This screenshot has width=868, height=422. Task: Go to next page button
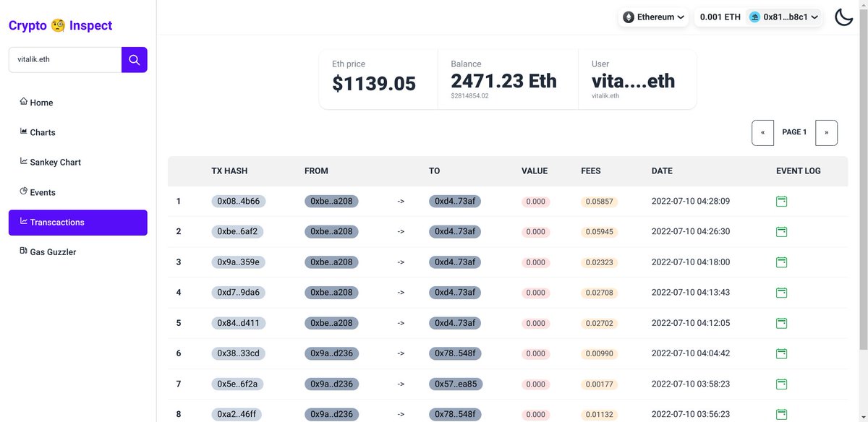pos(827,133)
